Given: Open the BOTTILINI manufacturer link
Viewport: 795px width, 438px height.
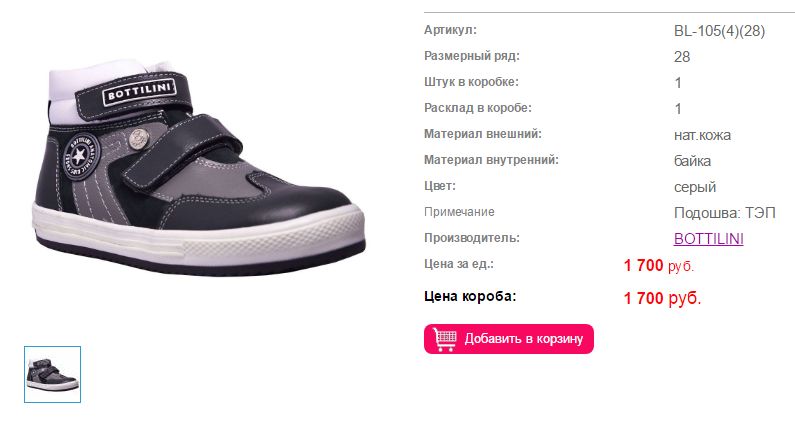Looking at the screenshot, I should [708, 239].
